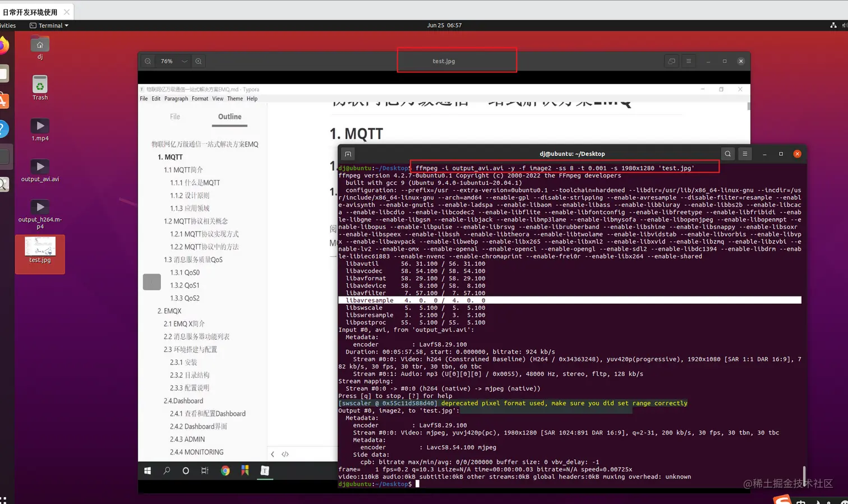Open the View menu in Typora
The width and height of the screenshot is (848, 504).
pyautogui.click(x=218, y=99)
